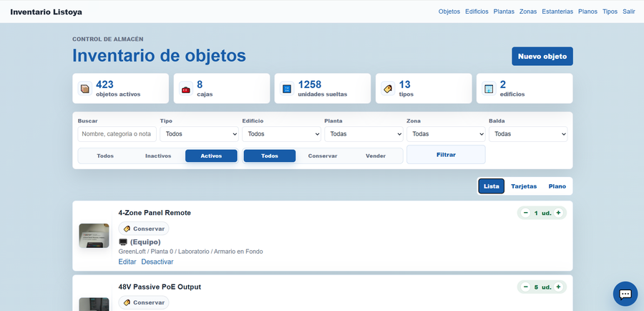The height and width of the screenshot is (311, 644).
Task: Open the Balda dropdown
Action: tap(528, 134)
